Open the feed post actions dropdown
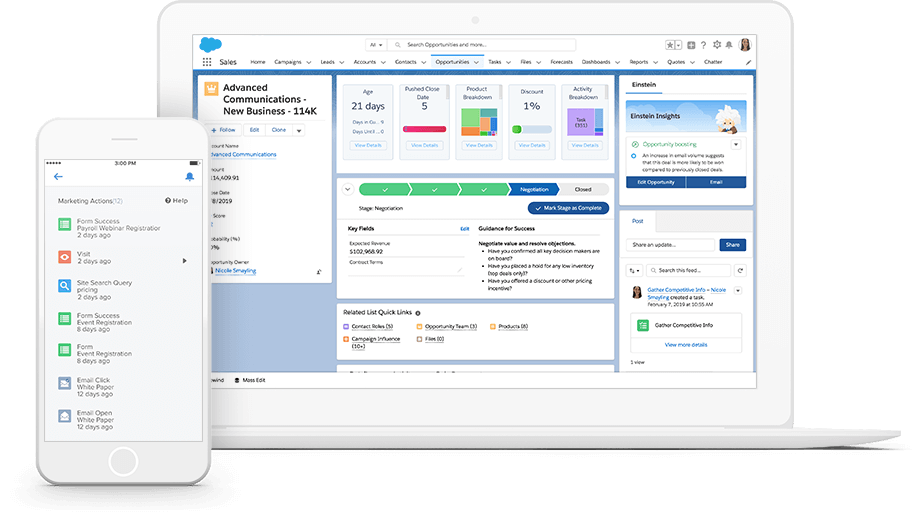Screen dimensions: 916x518 pyautogui.click(x=738, y=290)
